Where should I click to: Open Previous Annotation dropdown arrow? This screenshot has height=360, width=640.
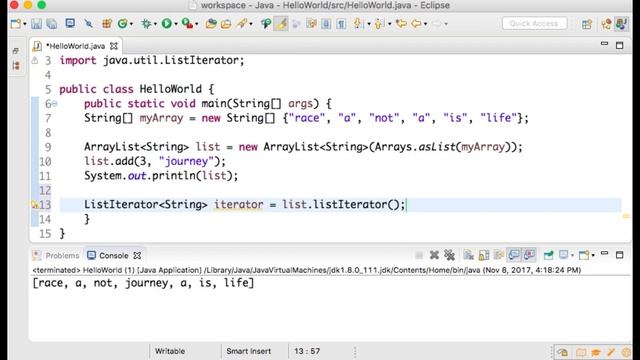[x=389, y=24]
